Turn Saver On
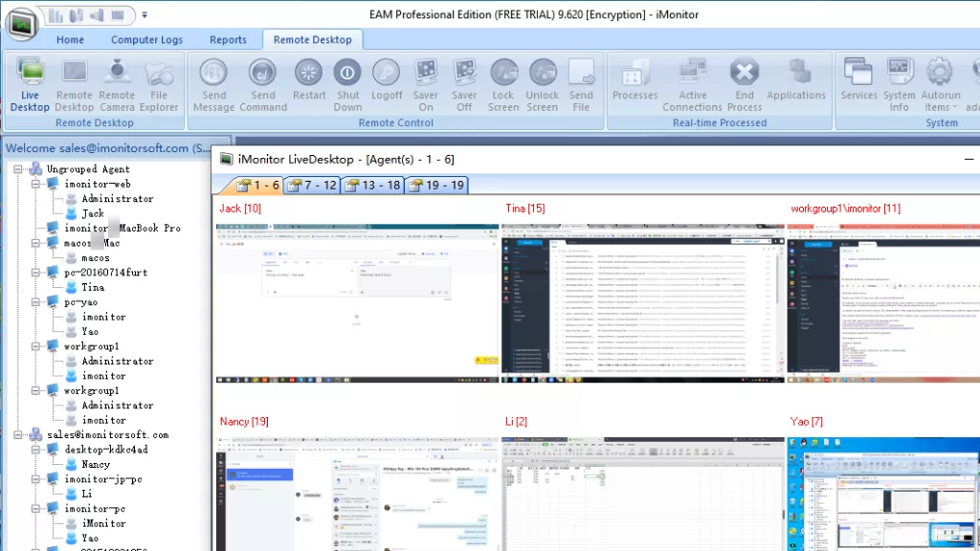The height and width of the screenshot is (551, 980). click(426, 85)
